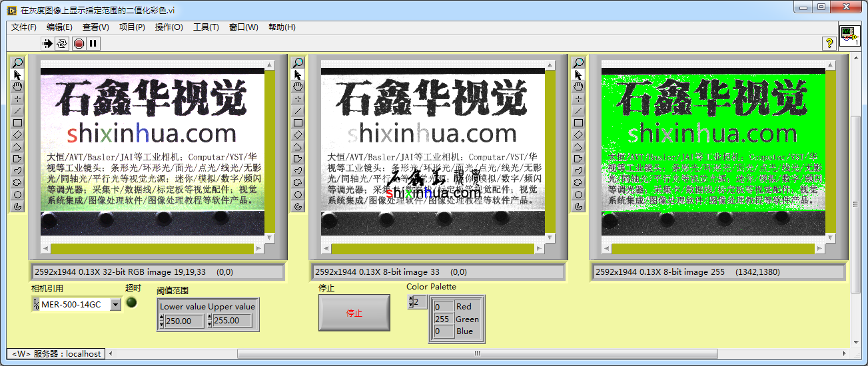
Task: Select Annulus tool on green thresholded display
Action: (579, 206)
